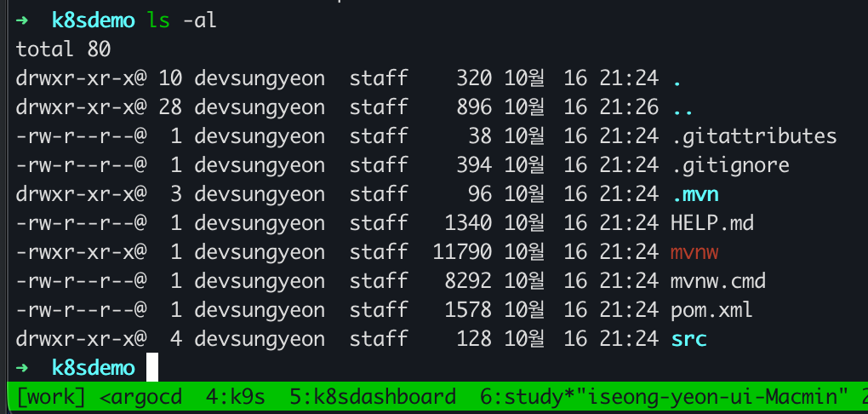This screenshot has height=414, width=868.
Task: Click the mvnw.cmd file name
Action: (x=718, y=281)
